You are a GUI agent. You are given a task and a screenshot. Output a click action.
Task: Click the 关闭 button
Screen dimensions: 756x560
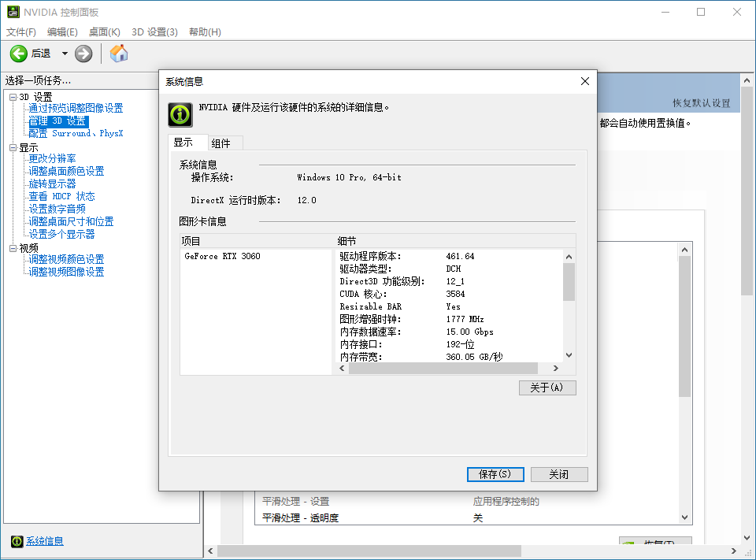pos(559,474)
